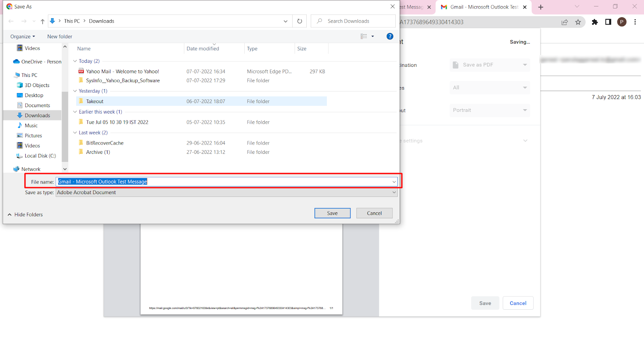This screenshot has width=644, height=346.
Task: Go up one folder level with Up arrow
Action: pyautogui.click(x=43, y=21)
